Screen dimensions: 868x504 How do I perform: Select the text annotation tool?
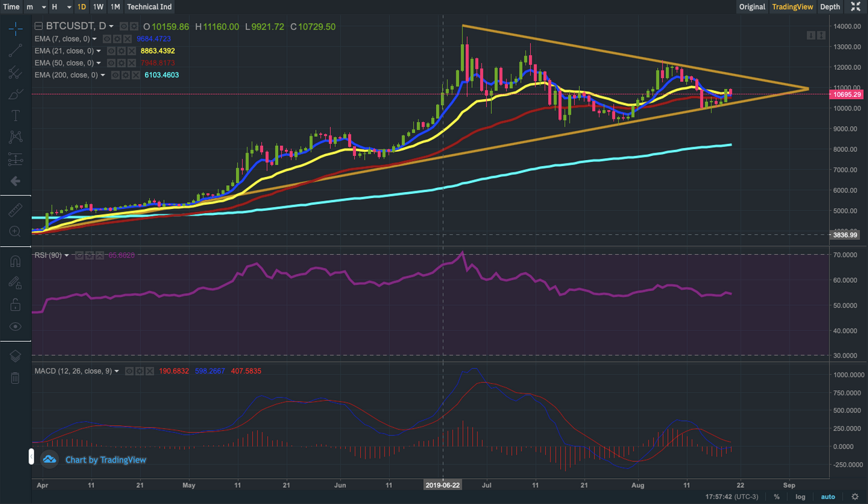[x=15, y=116]
